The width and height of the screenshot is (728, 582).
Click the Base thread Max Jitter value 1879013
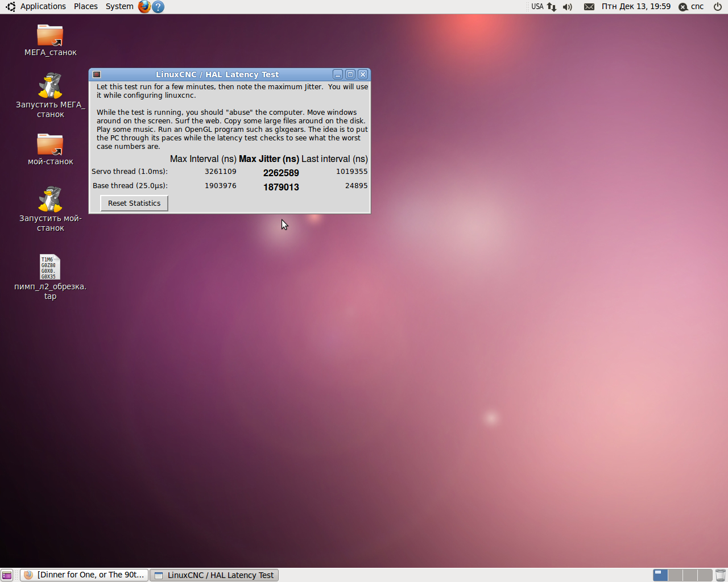click(x=281, y=187)
